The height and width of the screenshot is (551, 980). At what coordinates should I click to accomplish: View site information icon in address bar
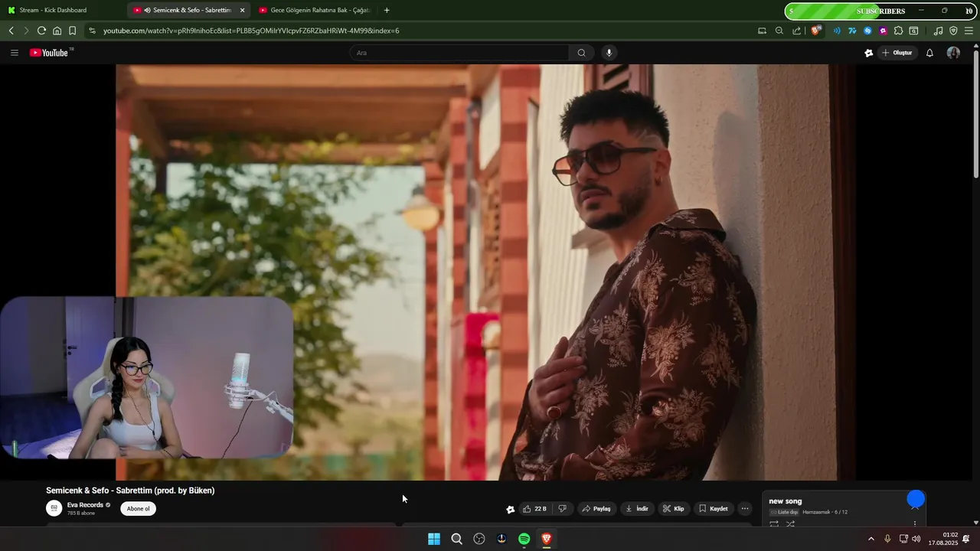92,31
